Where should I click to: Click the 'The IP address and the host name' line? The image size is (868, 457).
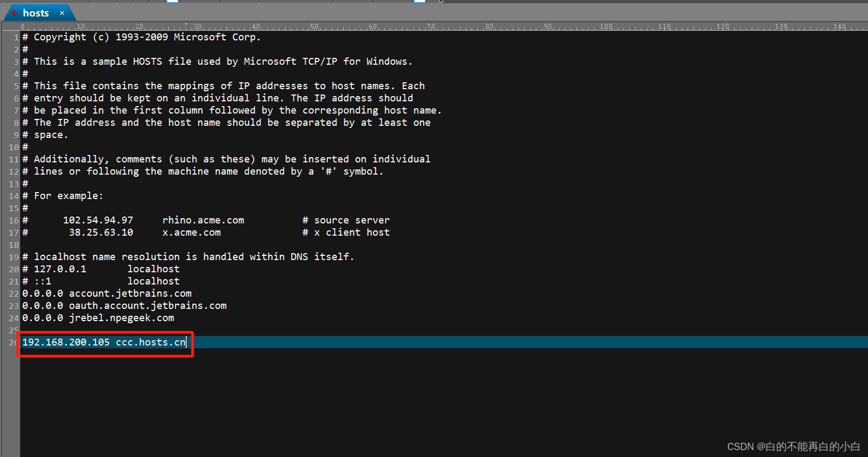click(x=227, y=123)
